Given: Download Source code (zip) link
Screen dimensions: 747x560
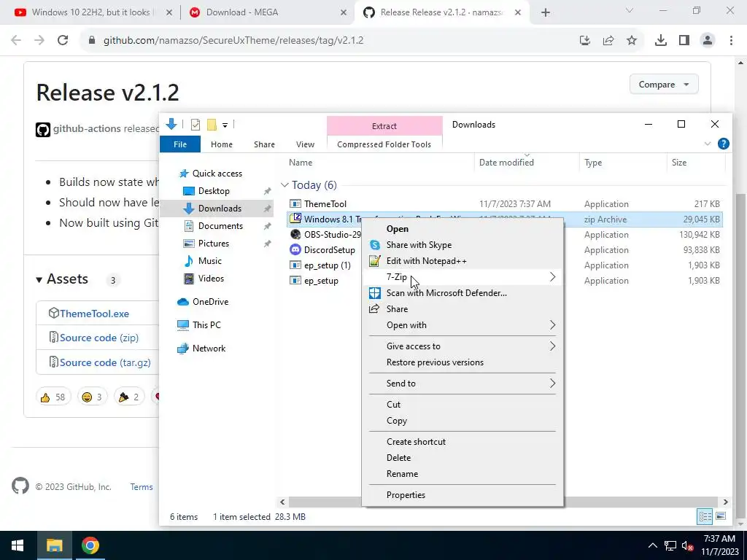Looking at the screenshot, I should click(99, 338).
